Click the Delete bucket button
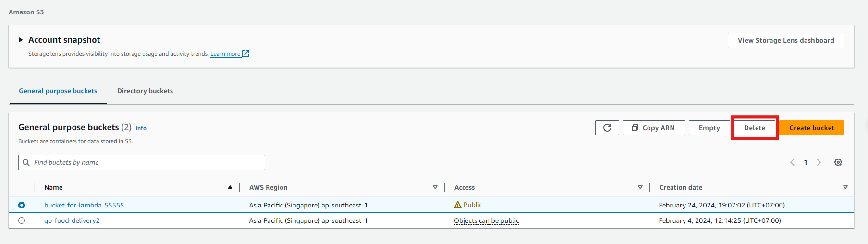This screenshot has width=868, height=244. pos(755,128)
